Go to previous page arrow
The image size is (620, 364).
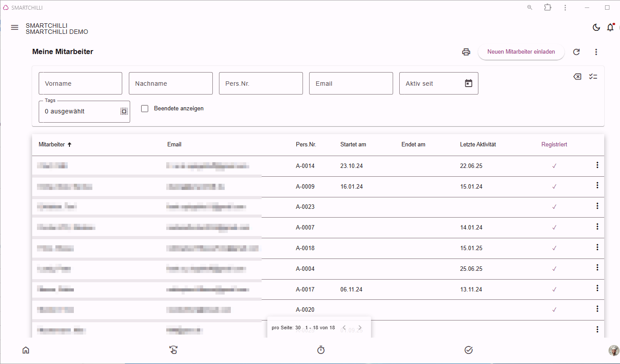tap(344, 328)
